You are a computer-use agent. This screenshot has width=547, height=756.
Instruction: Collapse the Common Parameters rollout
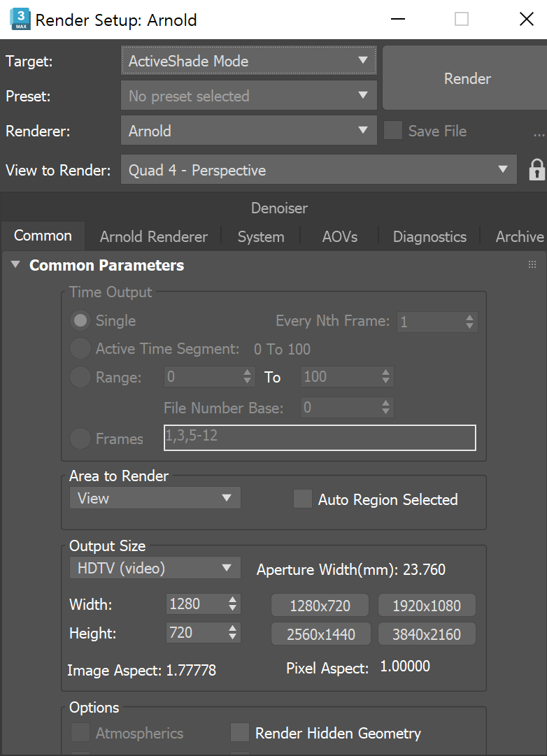15,265
